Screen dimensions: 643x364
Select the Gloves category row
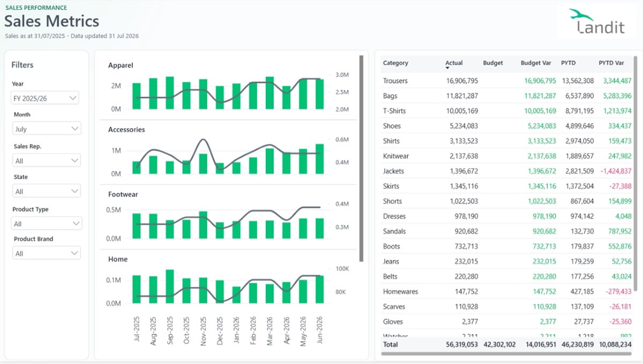click(507, 322)
